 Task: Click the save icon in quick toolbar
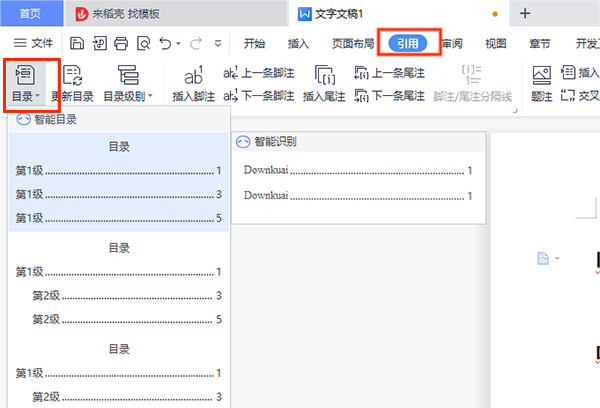77,43
